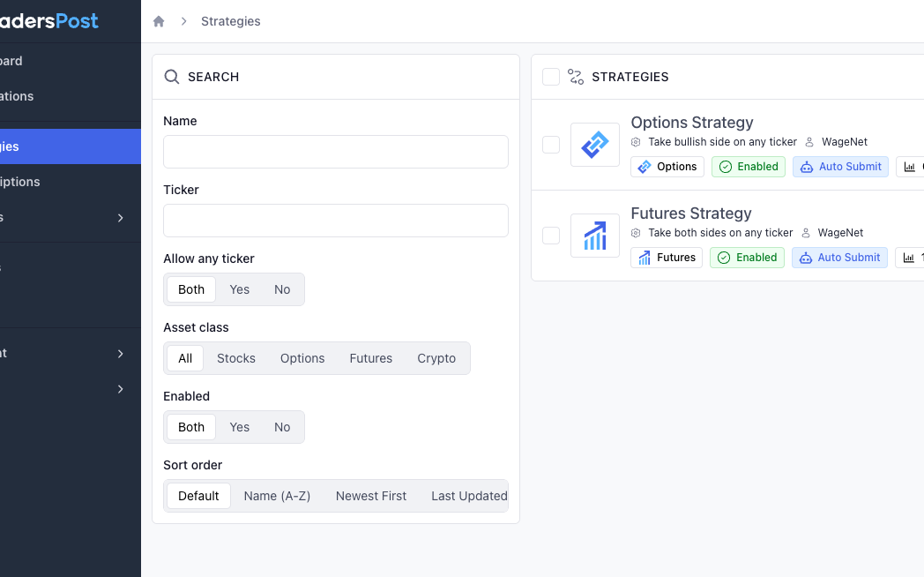Click the Name search input field
The width and height of the screenshot is (924, 577).
[x=336, y=152]
